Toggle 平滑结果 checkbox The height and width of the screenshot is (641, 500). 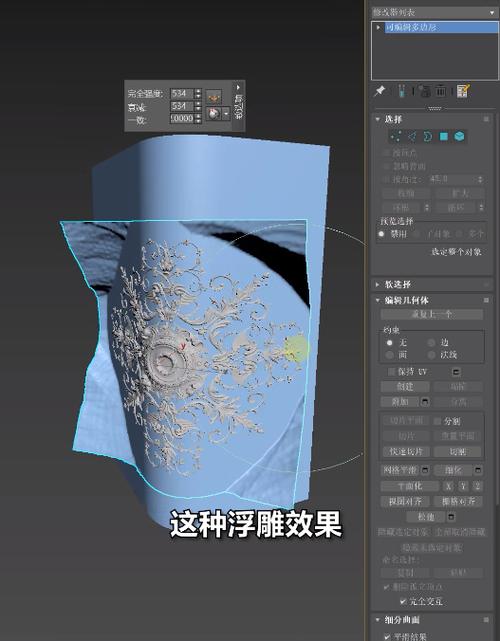point(387,637)
